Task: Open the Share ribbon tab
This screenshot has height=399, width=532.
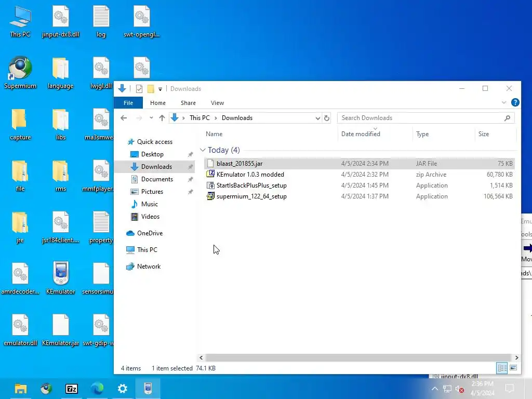Action: coord(188,103)
